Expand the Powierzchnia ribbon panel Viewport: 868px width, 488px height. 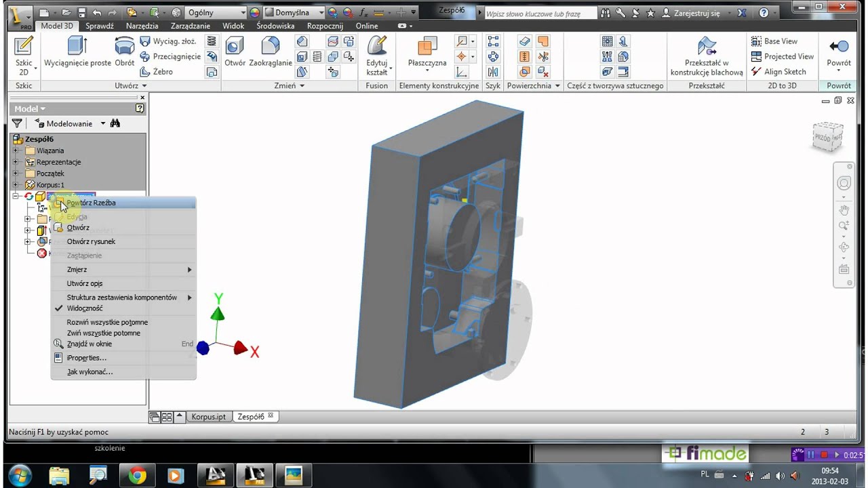(x=534, y=86)
